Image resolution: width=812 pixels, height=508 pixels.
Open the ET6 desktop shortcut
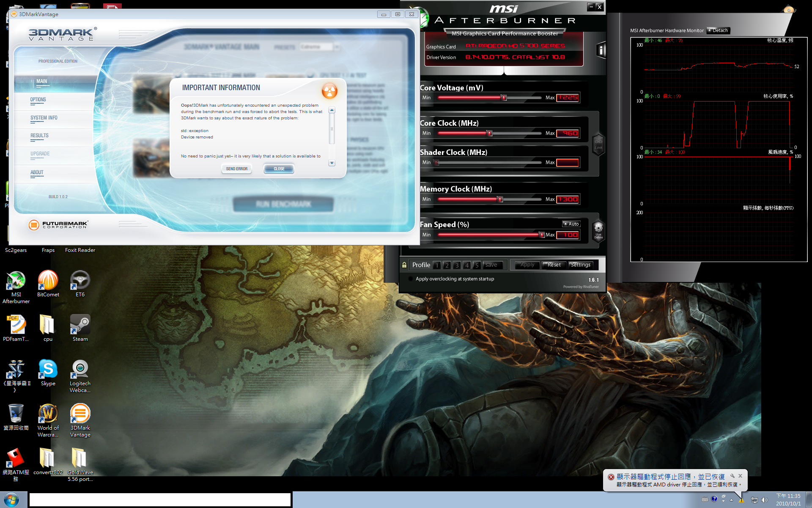pos(80,283)
